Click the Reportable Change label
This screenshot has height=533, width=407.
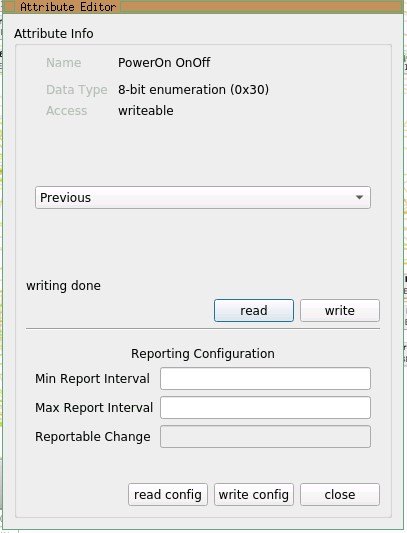click(x=92, y=436)
